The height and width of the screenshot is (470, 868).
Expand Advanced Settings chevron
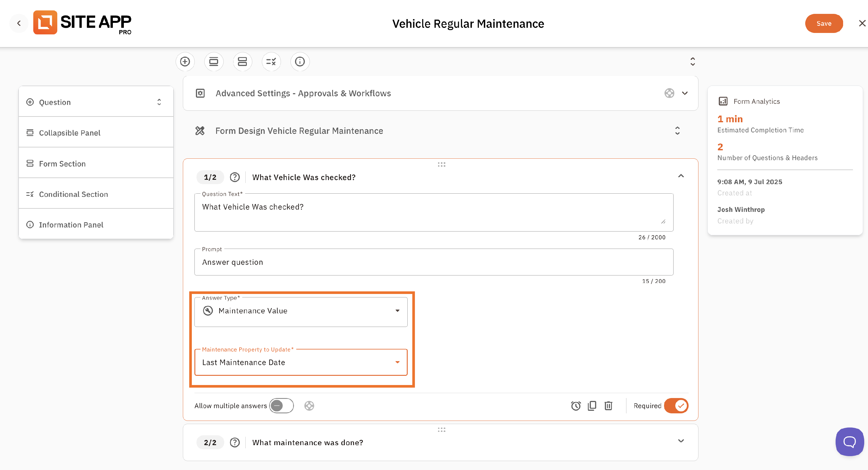[685, 93]
